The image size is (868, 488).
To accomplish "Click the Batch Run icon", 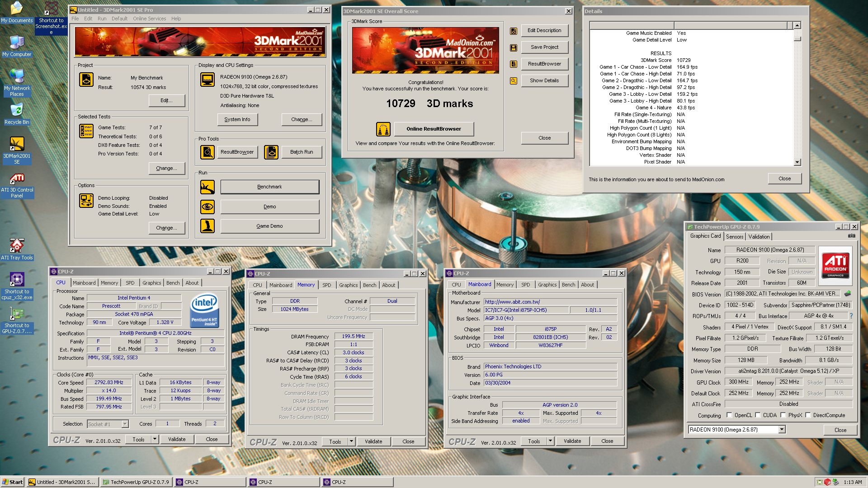I will (271, 152).
